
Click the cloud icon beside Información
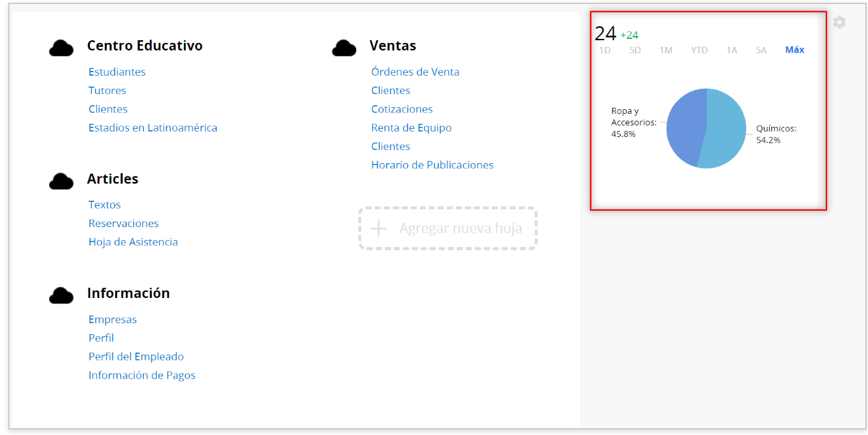[x=61, y=295]
